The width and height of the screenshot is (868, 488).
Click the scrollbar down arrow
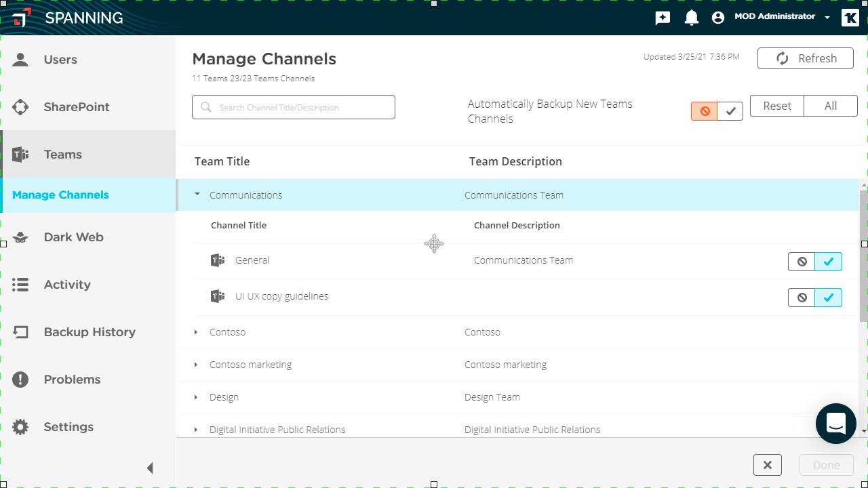[x=863, y=430]
